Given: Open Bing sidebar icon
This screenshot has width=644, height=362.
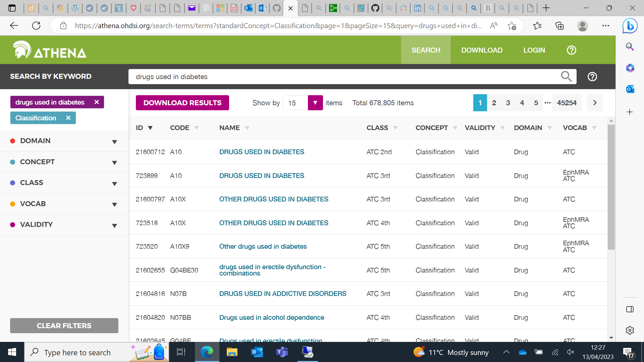Looking at the screenshot, I should click(x=630, y=26).
